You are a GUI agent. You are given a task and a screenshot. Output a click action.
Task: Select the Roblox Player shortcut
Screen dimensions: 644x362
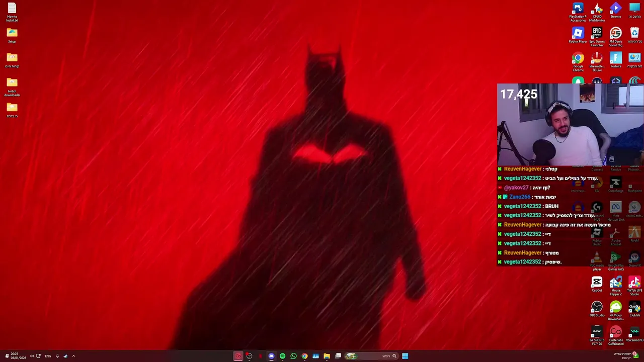[x=578, y=35]
